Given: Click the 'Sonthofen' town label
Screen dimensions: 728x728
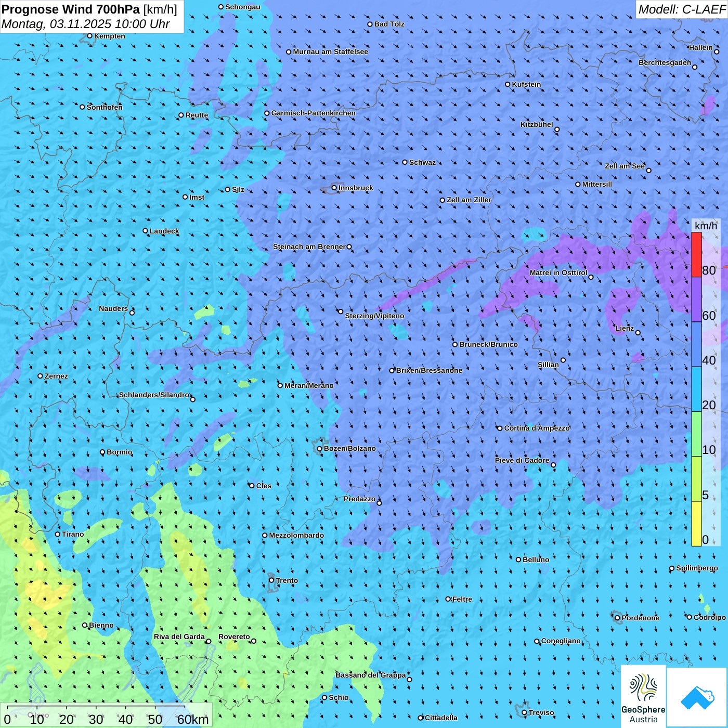Looking at the screenshot, I should click(x=105, y=107).
